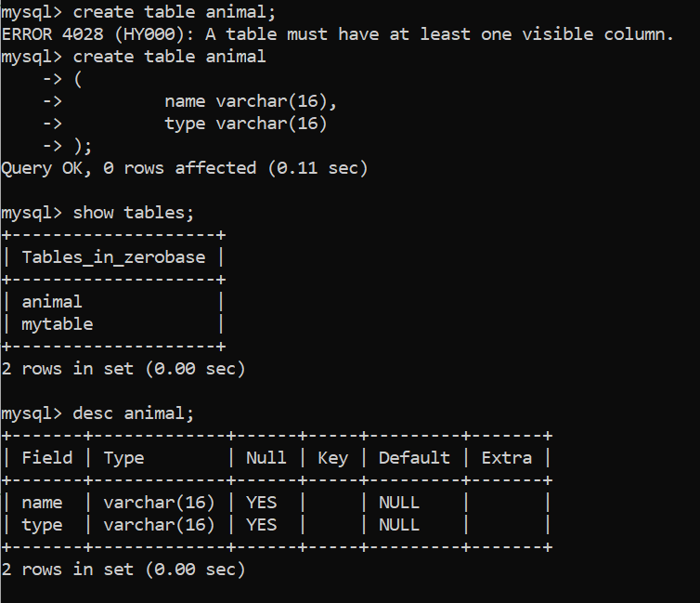Click the 'create table animal;' command text
The height and width of the screenshot is (603, 700).
coord(175,12)
